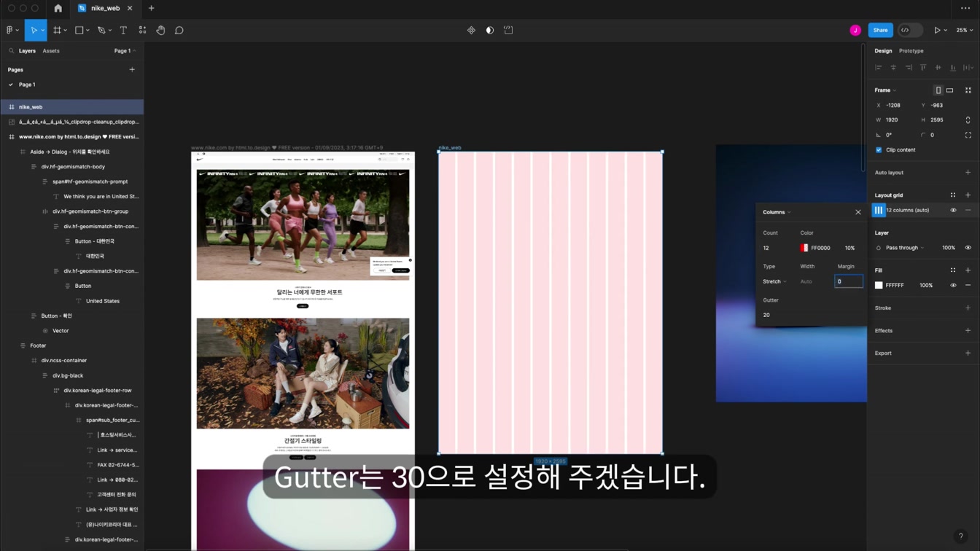980x551 pixels.
Task: Select the Frame tool
Action: pos(57,30)
